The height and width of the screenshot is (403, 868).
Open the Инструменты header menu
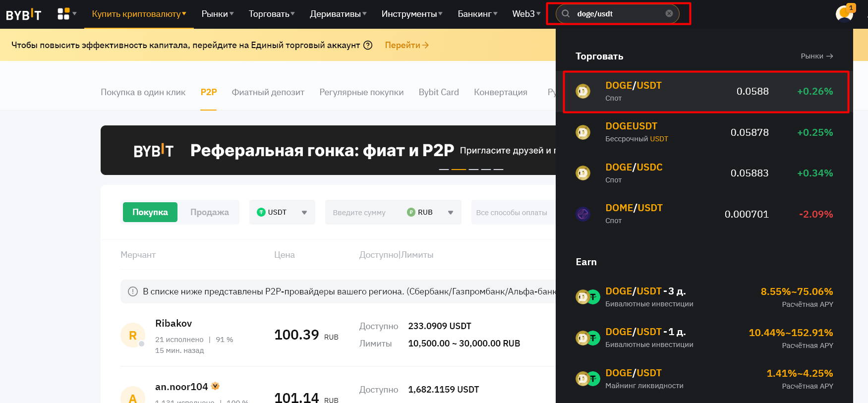click(x=412, y=14)
